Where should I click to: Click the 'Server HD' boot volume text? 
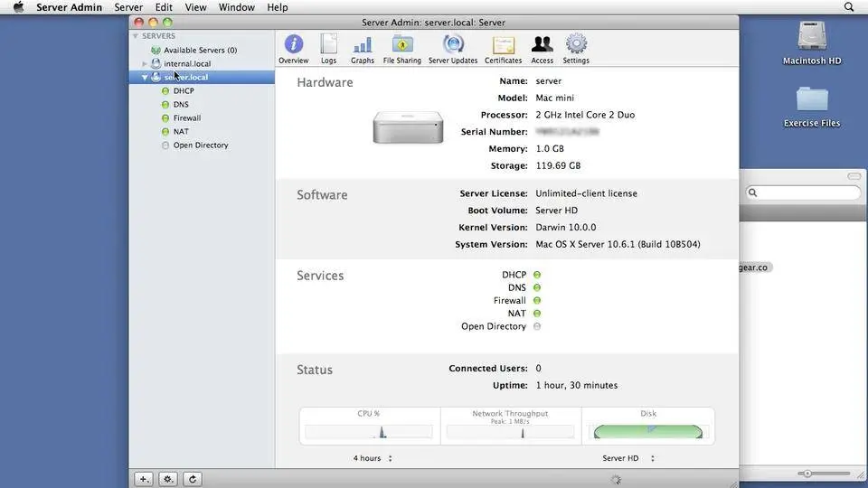click(556, 211)
